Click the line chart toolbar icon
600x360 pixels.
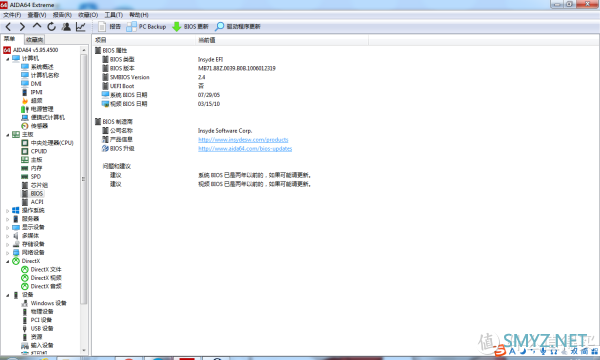(81, 26)
